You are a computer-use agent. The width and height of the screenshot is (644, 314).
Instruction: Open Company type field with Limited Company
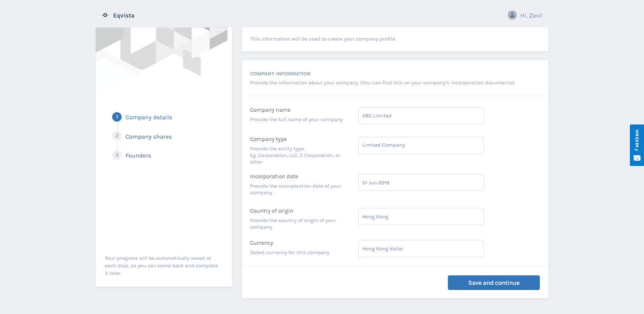click(421, 145)
